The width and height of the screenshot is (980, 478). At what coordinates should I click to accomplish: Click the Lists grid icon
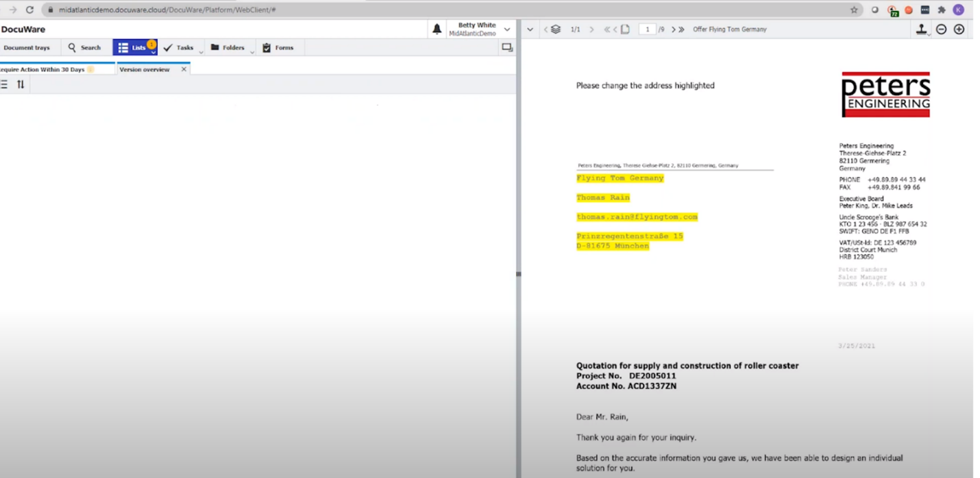point(123,48)
